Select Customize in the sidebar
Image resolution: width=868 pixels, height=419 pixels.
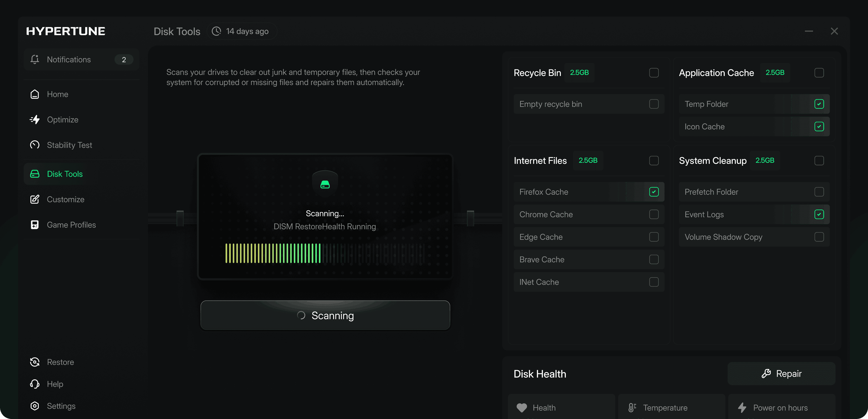82,199
